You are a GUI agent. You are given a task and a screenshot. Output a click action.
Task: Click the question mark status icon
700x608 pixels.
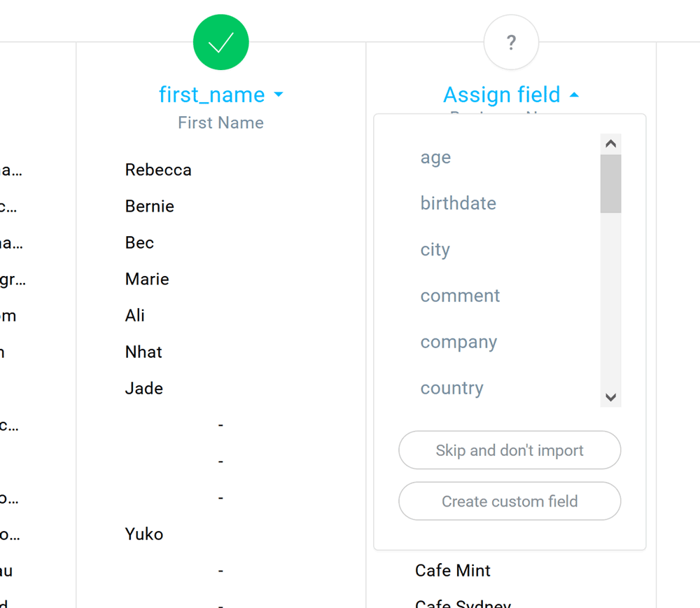tap(511, 43)
